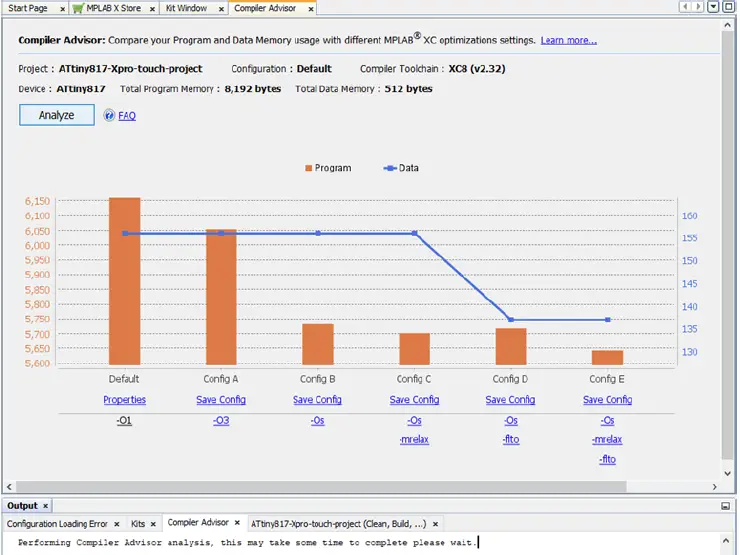
Task: Save Config for Config A
Action: 221,400
